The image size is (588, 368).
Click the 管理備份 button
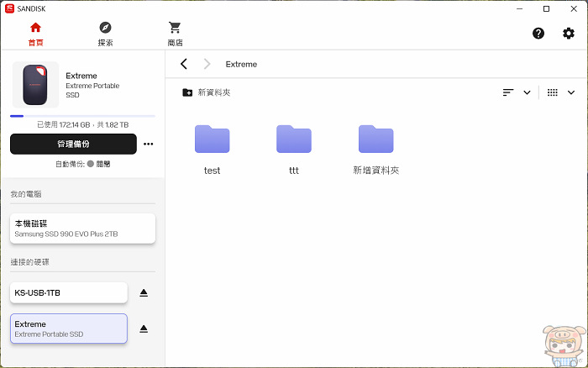74,144
